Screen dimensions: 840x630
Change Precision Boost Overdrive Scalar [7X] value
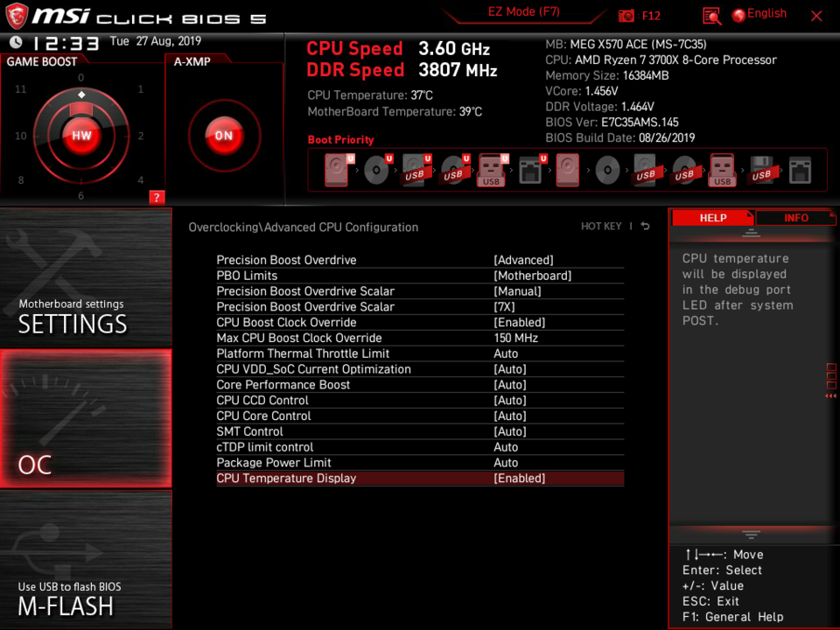tap(504, 306)
